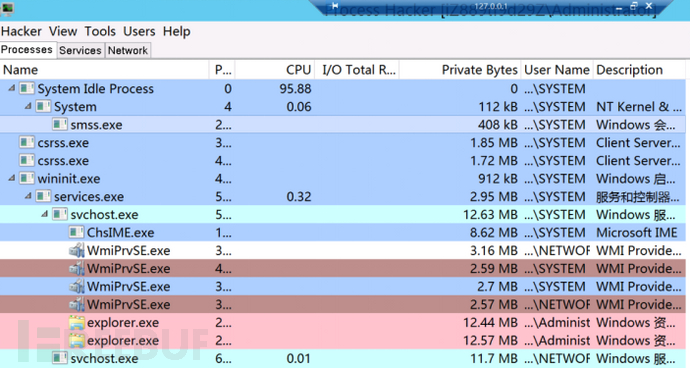
Task: Select the smss.exe process name
Action: [96, 124]
